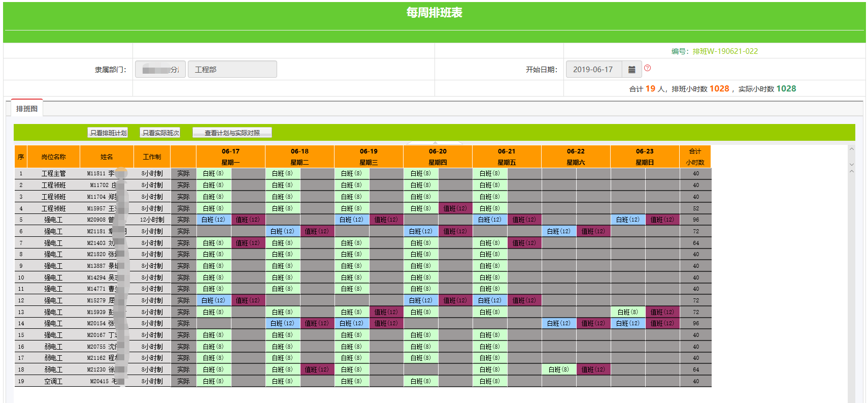This screenshot has width=868, height=403.
Task: Open 查看计划与实际对照 comparison view
Action: tap(232, 133)
